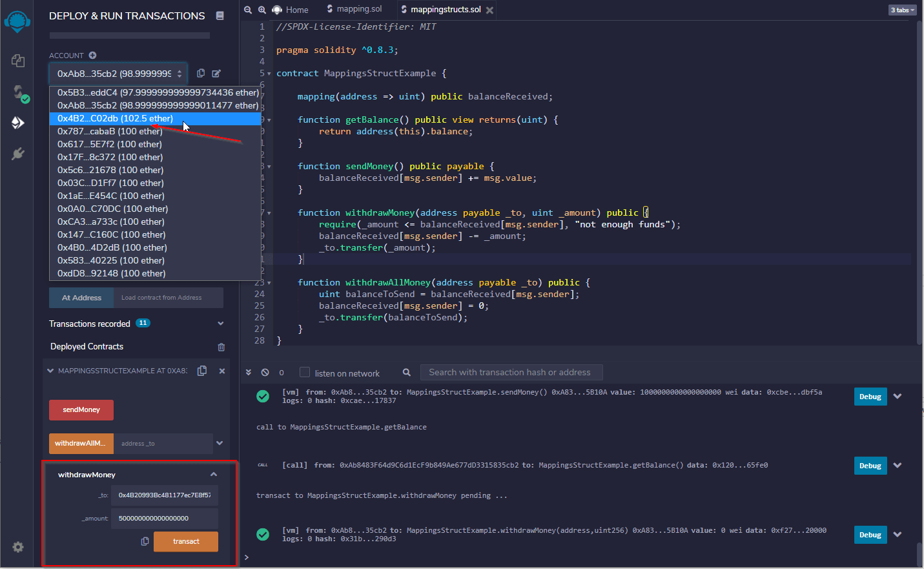Toggle the listen on network checkbox
Screen dimensions: 924x569
coord(305,372)
